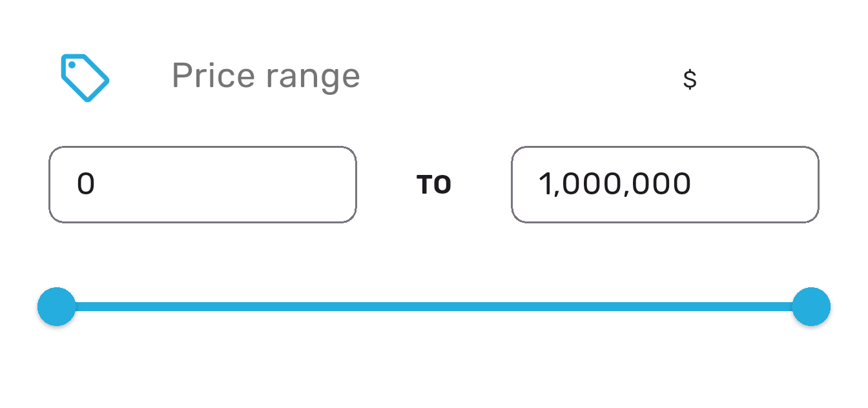Click the TO separator label
Viewport: 868px width, 408px height.
(434, 184)
